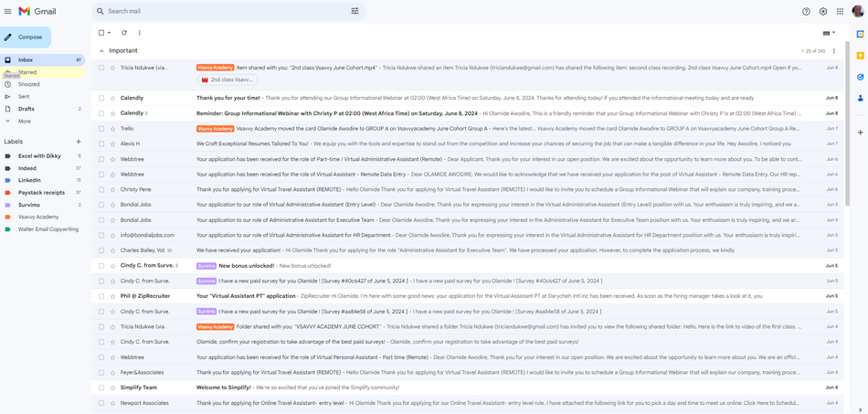
Task: Open the More options toolbar icon
Action: pos(140,33)
